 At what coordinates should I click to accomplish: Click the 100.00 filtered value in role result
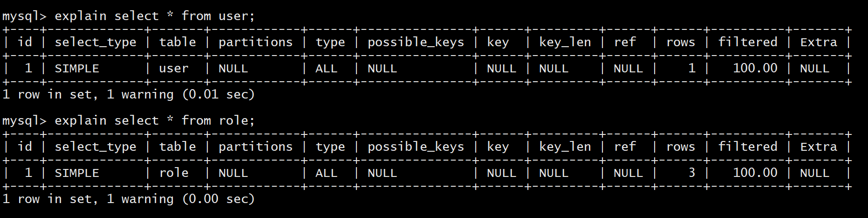tap(755, 173)
